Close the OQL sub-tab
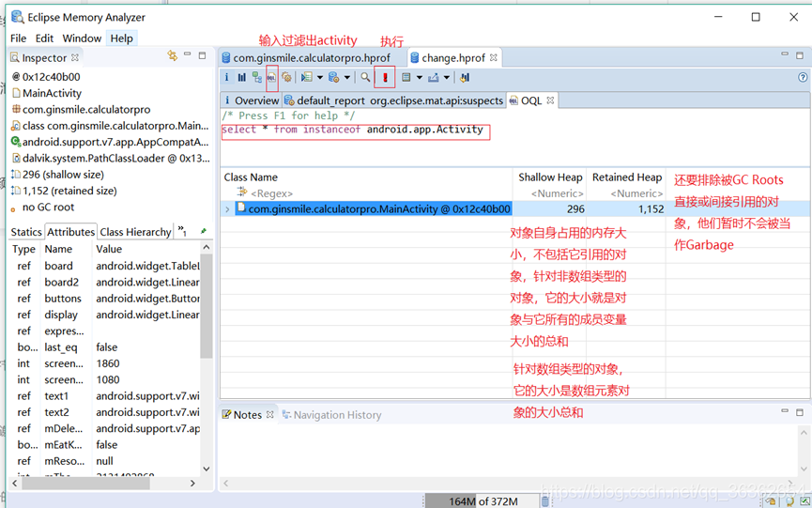 tap(550, 100)
